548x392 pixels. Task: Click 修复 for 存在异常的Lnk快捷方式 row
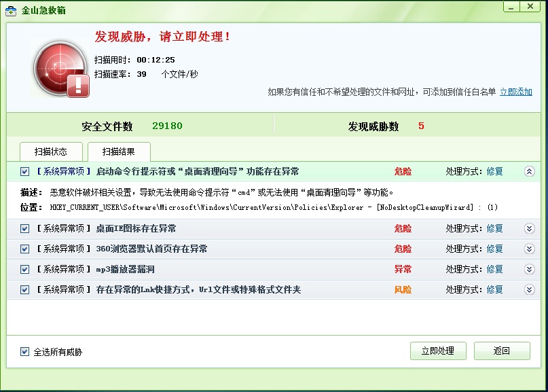[x=494, y=289]
